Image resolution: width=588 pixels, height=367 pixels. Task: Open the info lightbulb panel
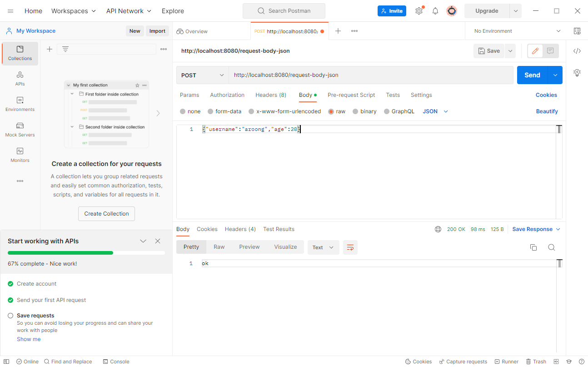(577, 72)
